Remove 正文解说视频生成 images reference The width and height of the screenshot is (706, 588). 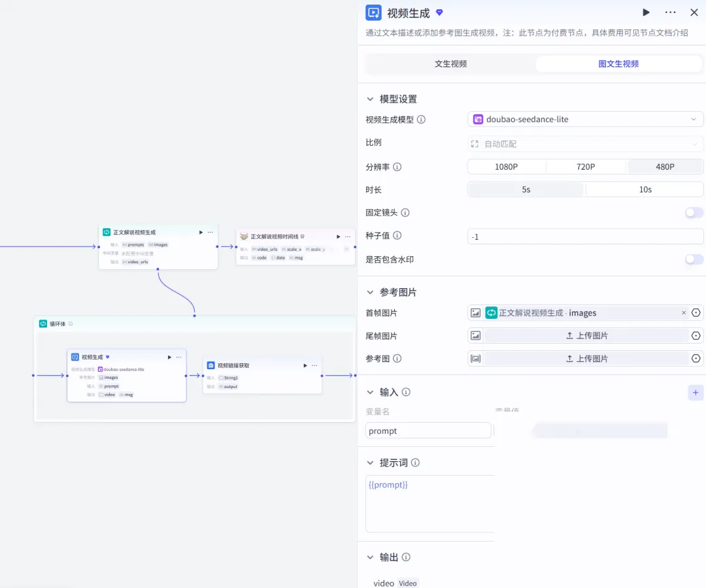coord(684,313)
